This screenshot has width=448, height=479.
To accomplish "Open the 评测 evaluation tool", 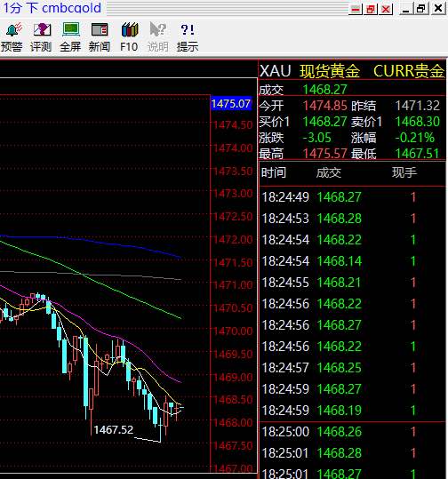I will point(41,37).
